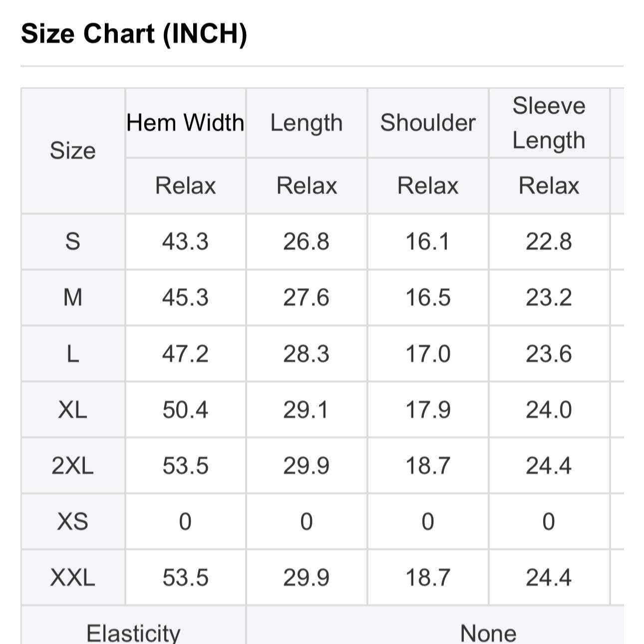Image resolution: width=644 pixels, height=644 pixels.
Task: Click the 2XL size row label
Action: (x=73, y=466)
